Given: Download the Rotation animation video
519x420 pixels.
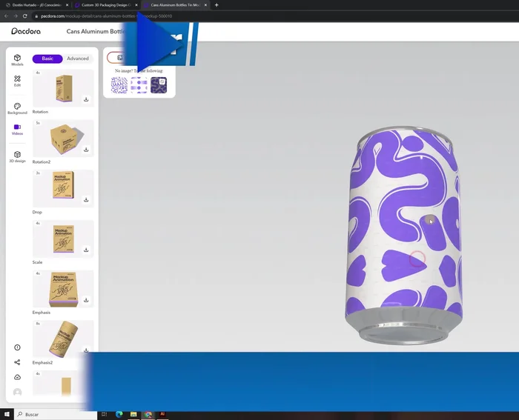Looking at the screenshot, I should (x=86, y=99).
